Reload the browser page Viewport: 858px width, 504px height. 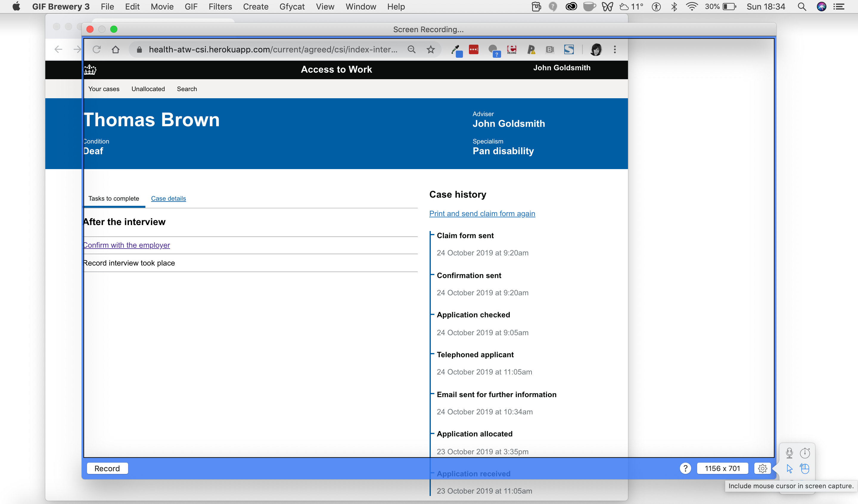[97, 49]
